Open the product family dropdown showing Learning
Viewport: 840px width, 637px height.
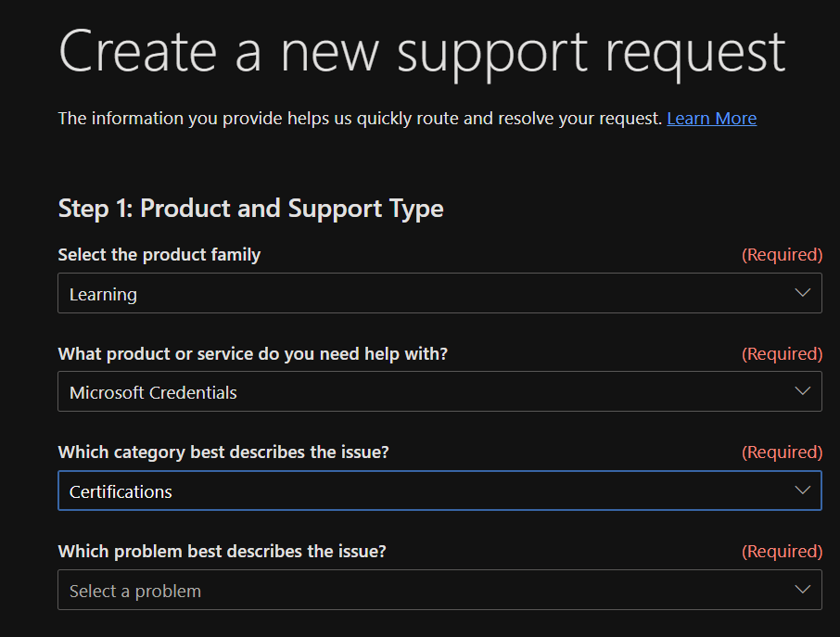pyautogui.click(x=439, y=293)
